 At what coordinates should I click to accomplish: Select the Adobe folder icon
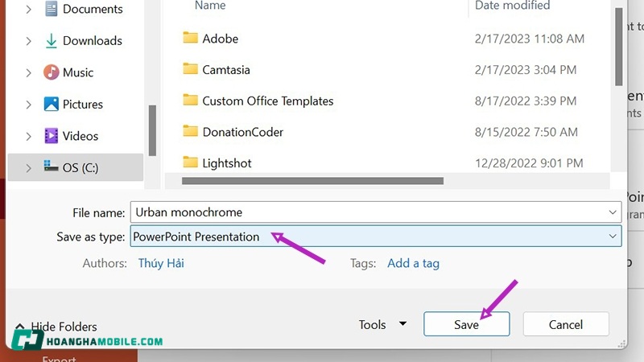[x=190, y=38]
